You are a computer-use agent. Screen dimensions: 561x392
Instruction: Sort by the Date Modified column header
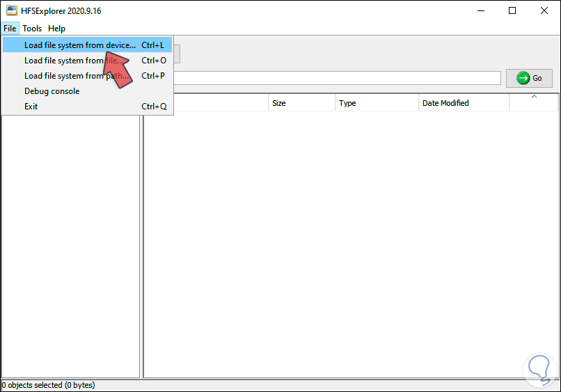tap(464, 103)
